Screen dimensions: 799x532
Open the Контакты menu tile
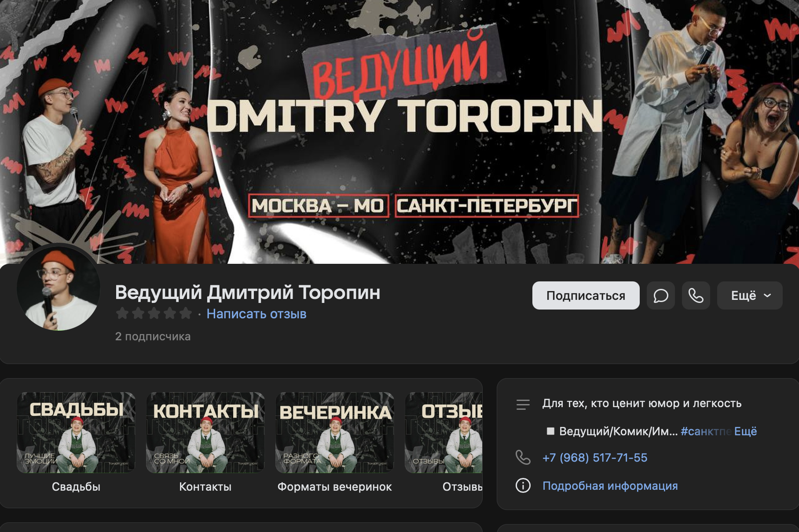tap(205, 443)
